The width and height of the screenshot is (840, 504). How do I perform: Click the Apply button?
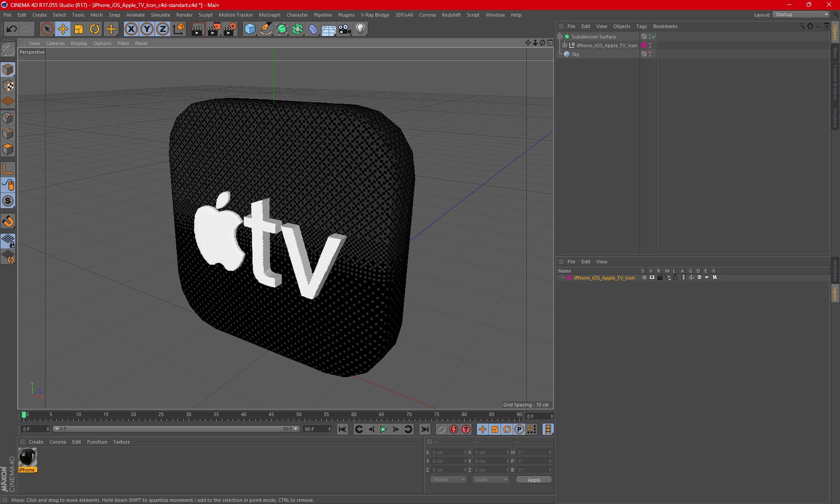[x=534, y=480]
